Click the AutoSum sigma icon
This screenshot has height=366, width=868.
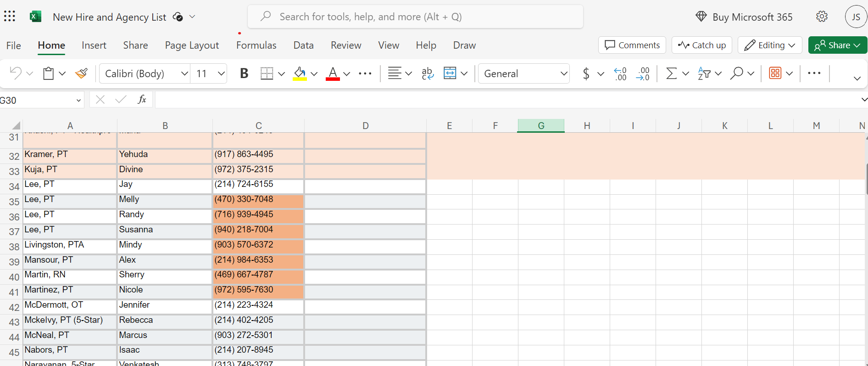(671, 73)
